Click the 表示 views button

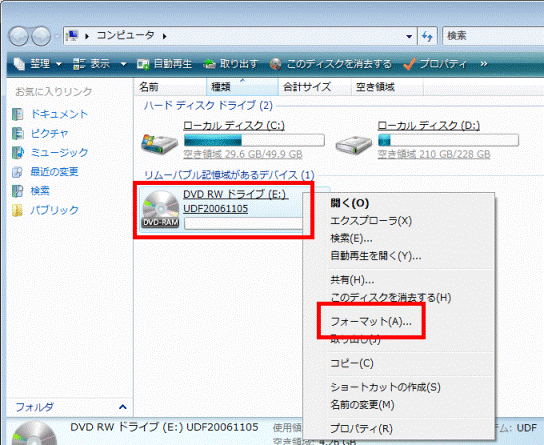point(92,64)
